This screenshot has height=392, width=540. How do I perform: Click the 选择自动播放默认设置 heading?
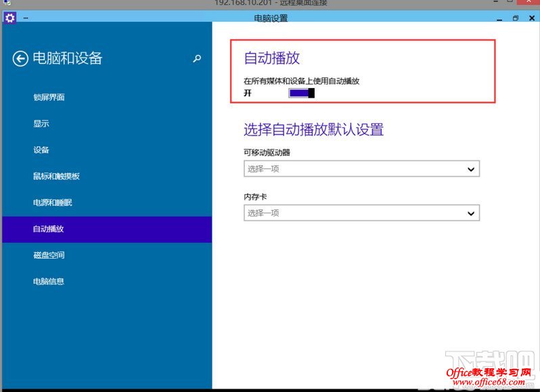coord(314,130)
